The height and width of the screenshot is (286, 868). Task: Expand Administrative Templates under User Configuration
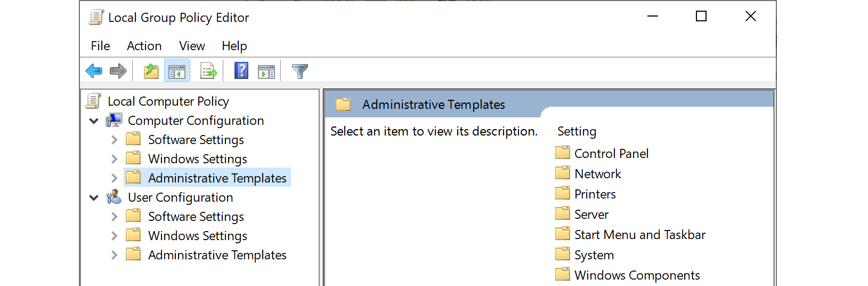coord(114,255)
